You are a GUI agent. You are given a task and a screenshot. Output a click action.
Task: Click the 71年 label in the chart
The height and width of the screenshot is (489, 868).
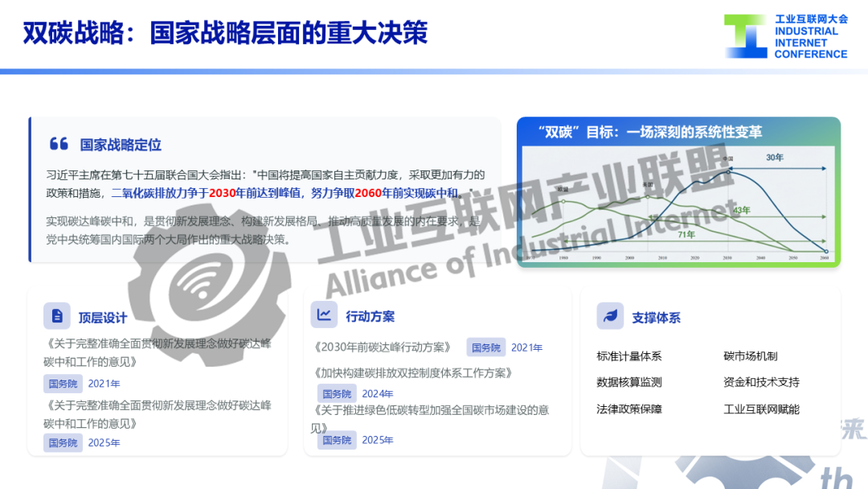tap(686, 234)
